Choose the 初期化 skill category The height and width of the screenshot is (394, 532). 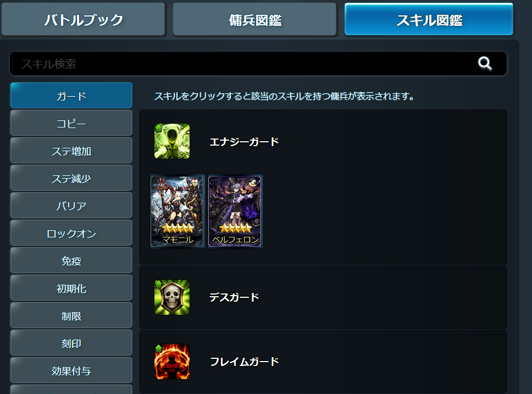pyautogui.click(x=71, y=288)
